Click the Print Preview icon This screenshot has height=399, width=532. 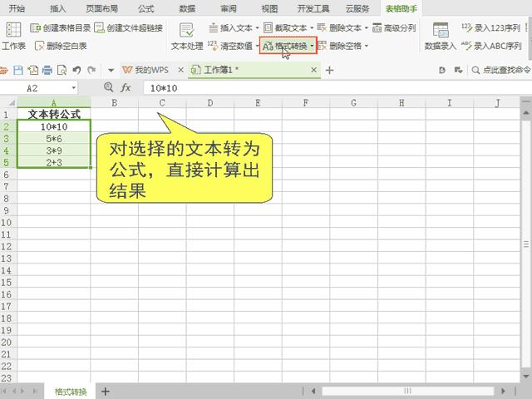click(62, 70)
